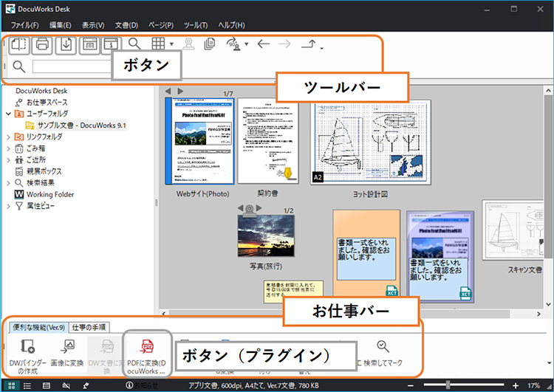This screenshot has width=554, height=392.
Task: Click the magnifier icon in top toolbar row
Action: tap(134, 44)
